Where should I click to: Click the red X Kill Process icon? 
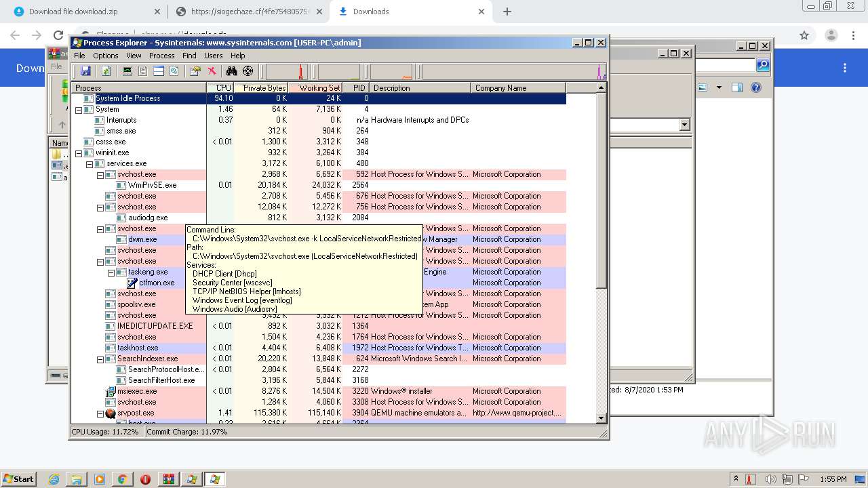[x=212, y=71]
